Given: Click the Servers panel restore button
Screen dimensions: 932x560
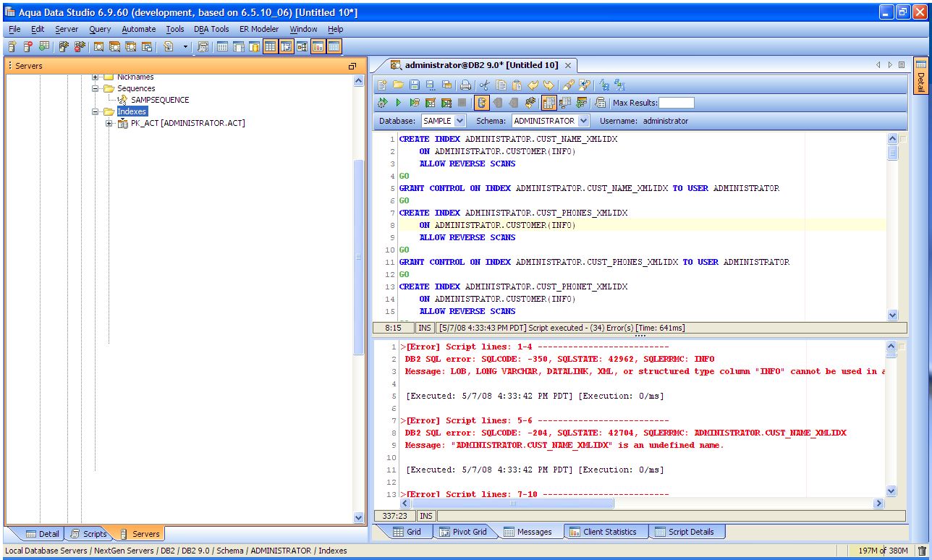Looking at the screenshot, I should tap(352, 66).
